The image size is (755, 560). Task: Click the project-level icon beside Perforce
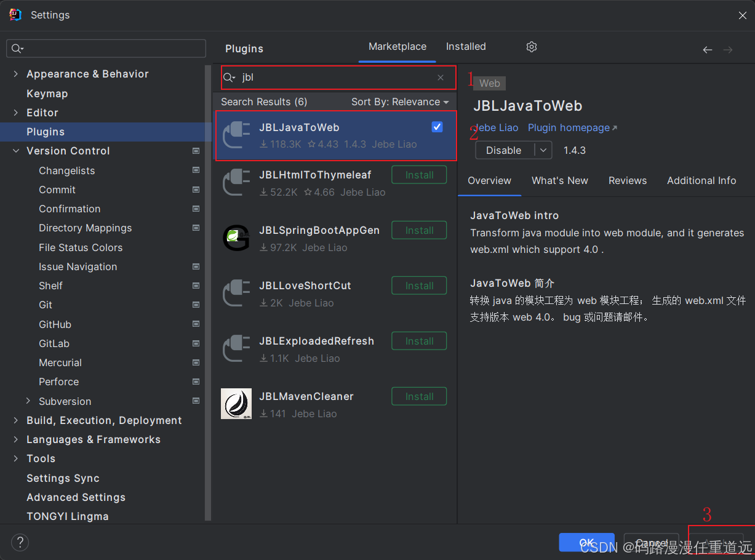click(196, 382)
